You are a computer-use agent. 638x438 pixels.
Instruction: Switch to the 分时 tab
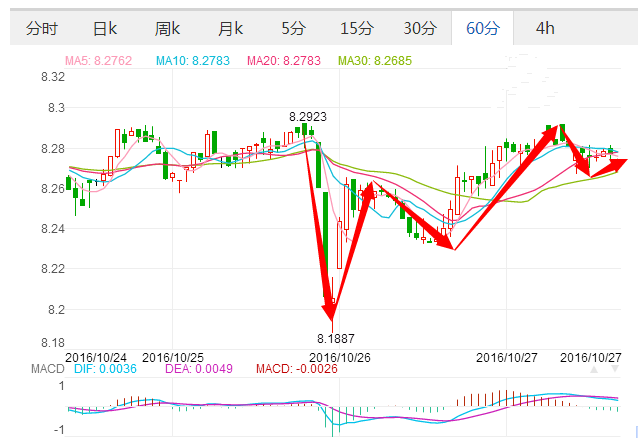41,28
